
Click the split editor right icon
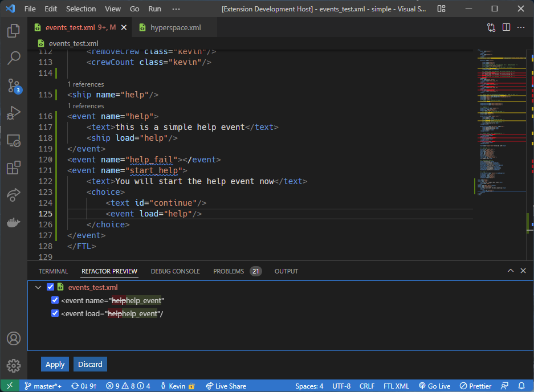(506, 27)
